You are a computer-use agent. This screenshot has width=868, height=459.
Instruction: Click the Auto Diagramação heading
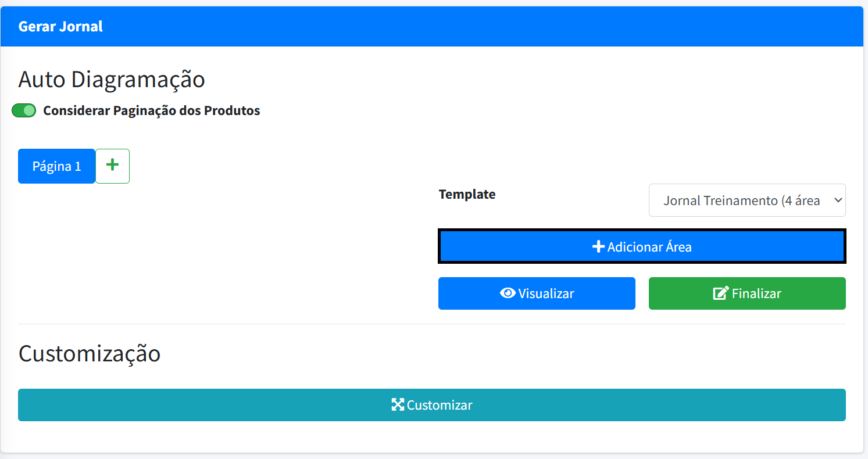pos(112,80)
